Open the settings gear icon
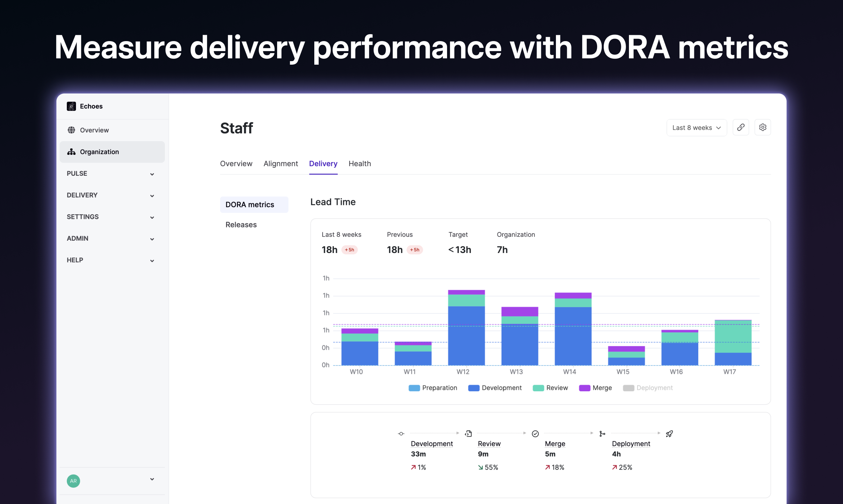 point(762,127)
